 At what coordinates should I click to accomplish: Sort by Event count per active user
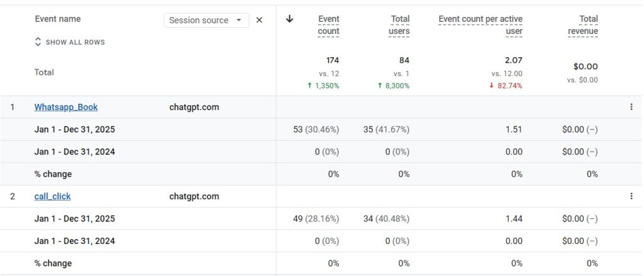point(480,25)
